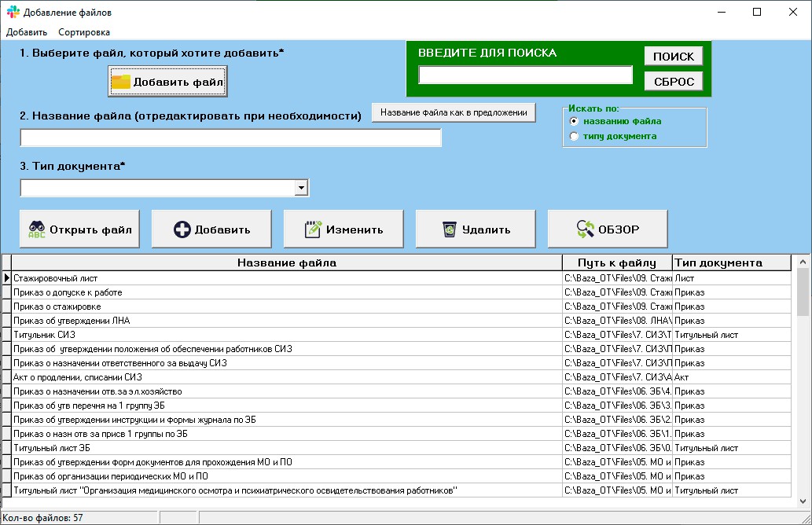Click the trash bin Удалить icon
The image size is (812, 525).
450,229
